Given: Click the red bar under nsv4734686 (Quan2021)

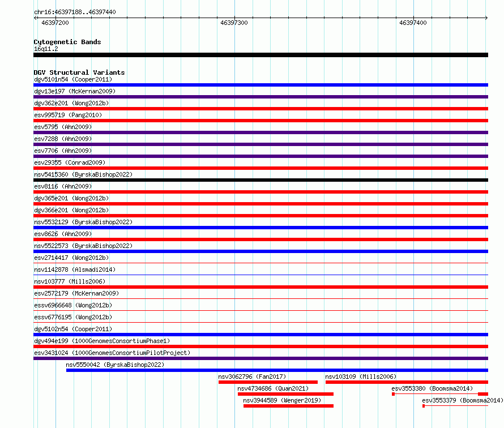Looking at the screenshot, I should pyautogui.click(x=286, y=394).
